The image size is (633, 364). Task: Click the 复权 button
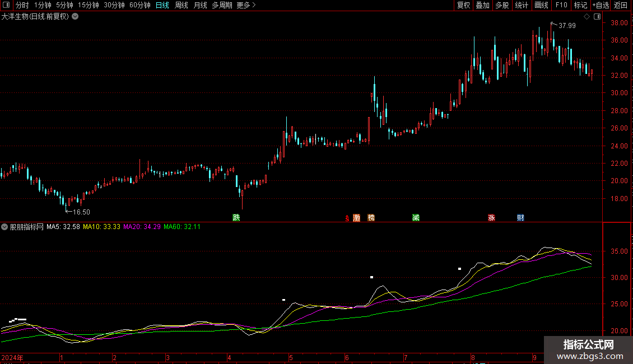(463, 5)
